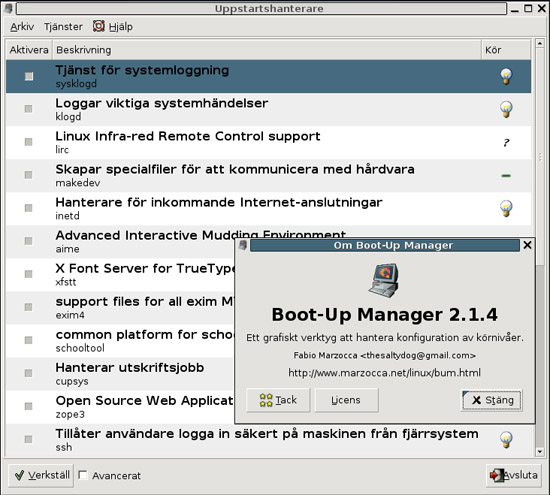Toggle the xfstt checkbox

pyautogui.click(x=28, y=274)
